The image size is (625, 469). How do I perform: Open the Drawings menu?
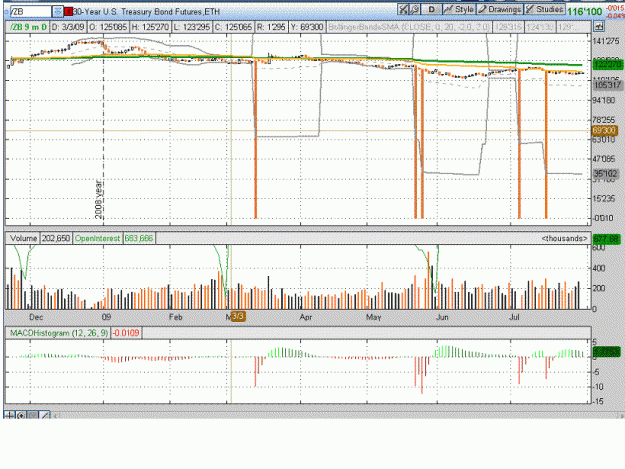(500, 9)
